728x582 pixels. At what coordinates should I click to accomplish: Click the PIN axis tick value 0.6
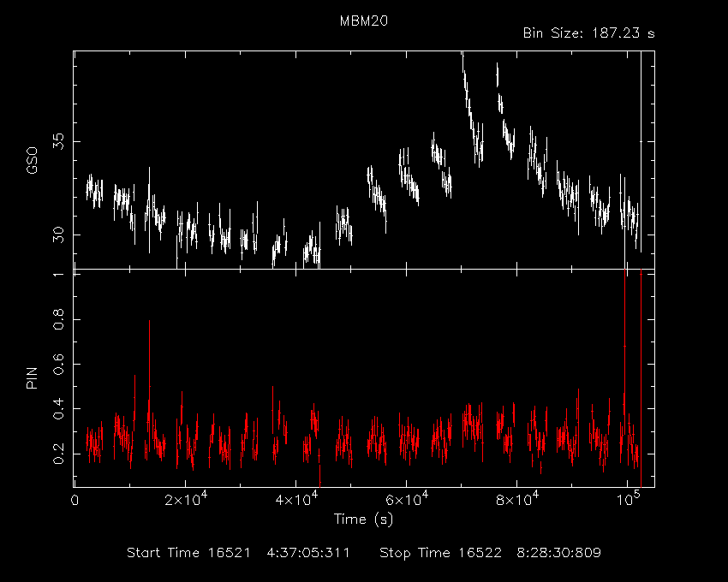pyautogui.click(x=58, y=365)
